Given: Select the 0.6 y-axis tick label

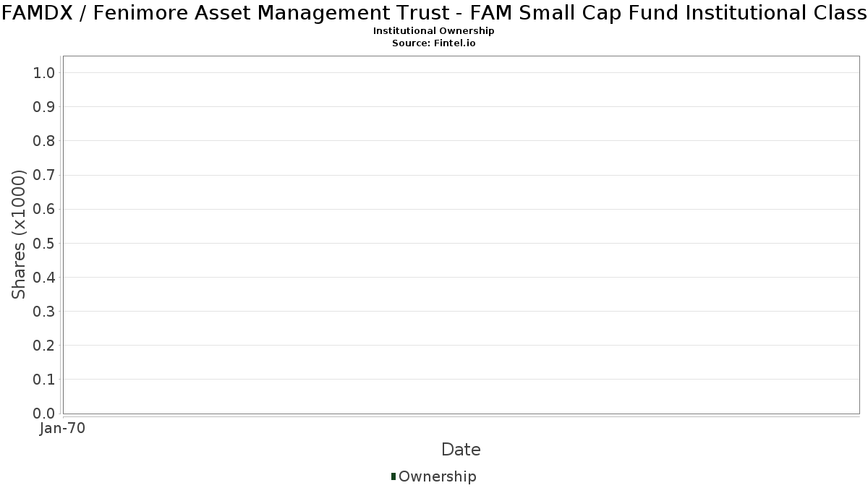Looking at the screenshot, I should pos(44,209).
